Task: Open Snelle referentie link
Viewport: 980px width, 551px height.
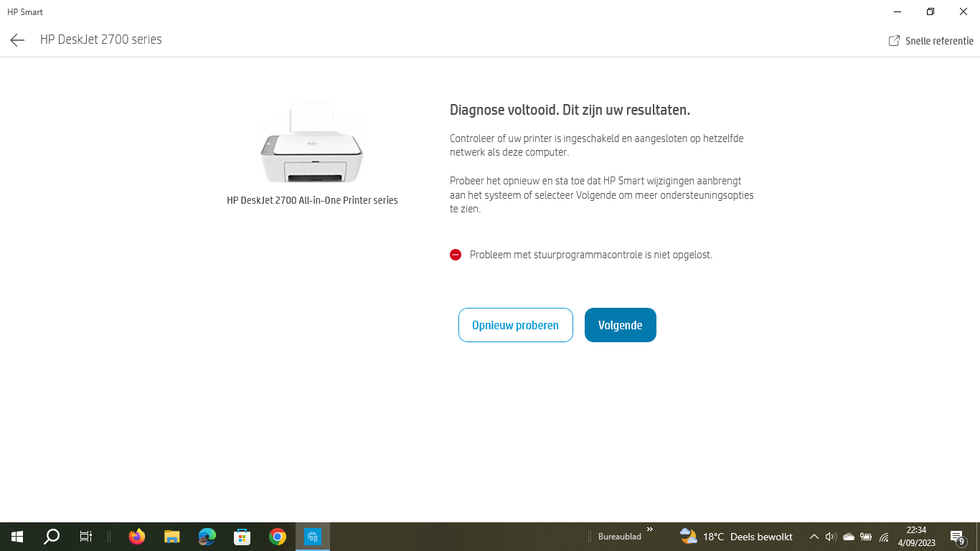Action: 930,41
